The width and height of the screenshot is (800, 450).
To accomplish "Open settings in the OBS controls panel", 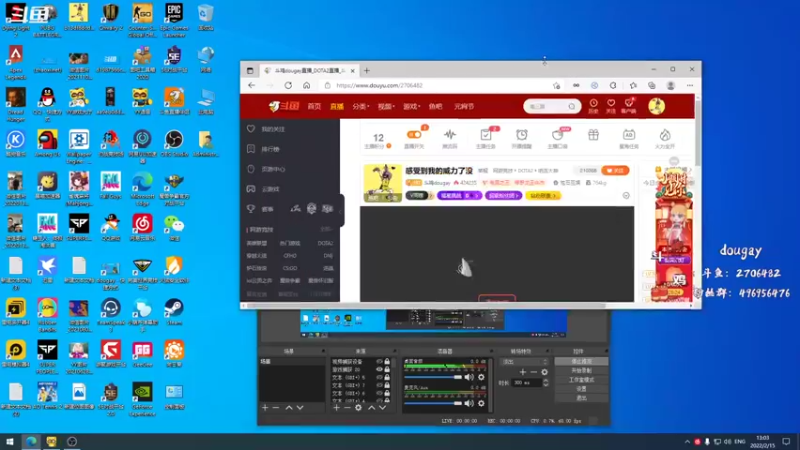I will pyautogui.click(x=581, y=389).
